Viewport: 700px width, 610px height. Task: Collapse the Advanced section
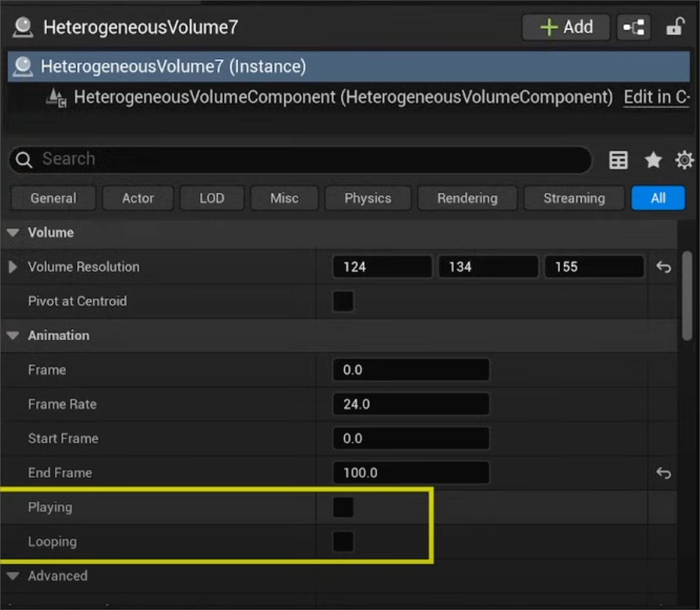click(x=13, y=576)
